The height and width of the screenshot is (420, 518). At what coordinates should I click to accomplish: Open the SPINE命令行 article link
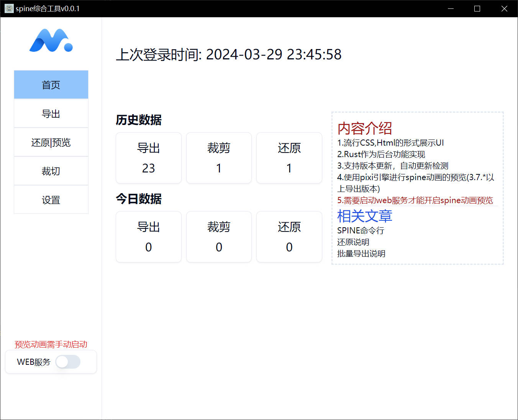click(360, 231)
